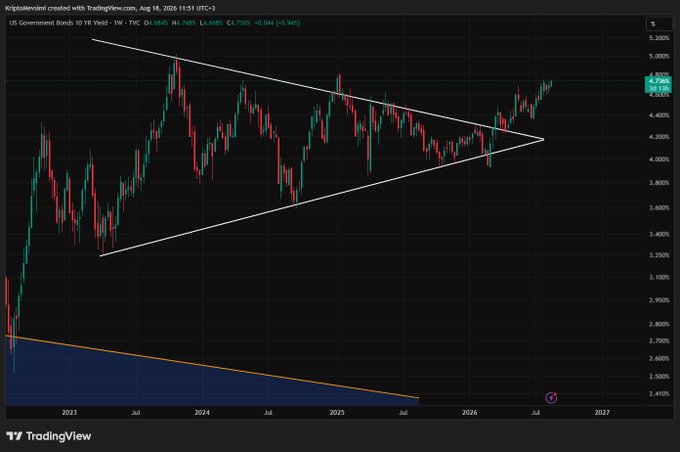Click the 2024 time axis label

[x=202, y=412]
